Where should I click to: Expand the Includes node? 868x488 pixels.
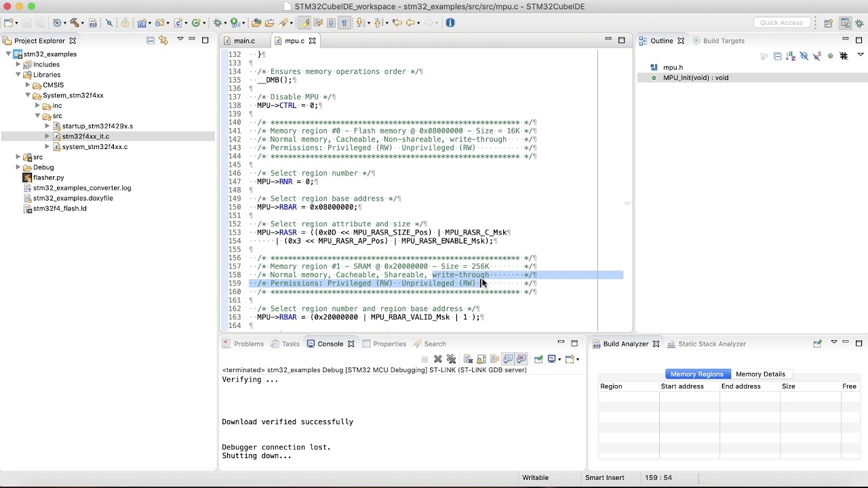pos(18,64)
